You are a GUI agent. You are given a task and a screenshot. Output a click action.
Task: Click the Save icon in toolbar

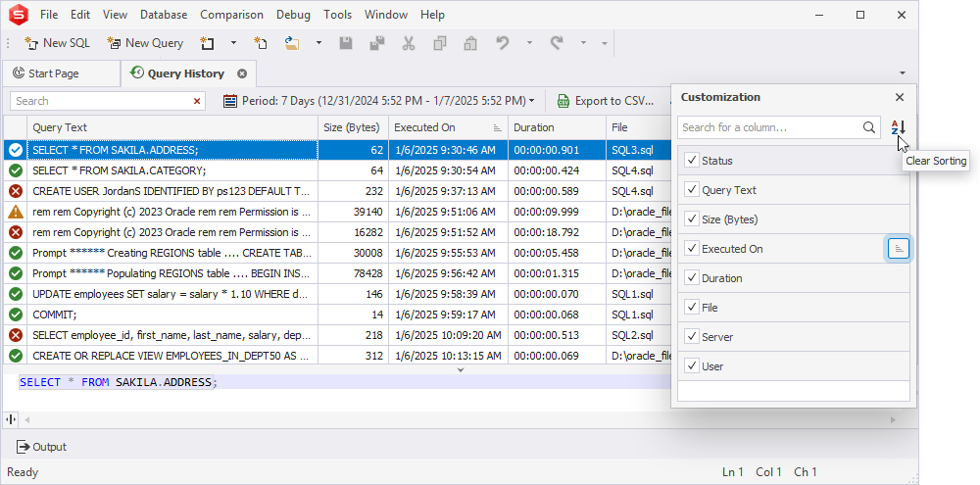(x=346, y=43)
